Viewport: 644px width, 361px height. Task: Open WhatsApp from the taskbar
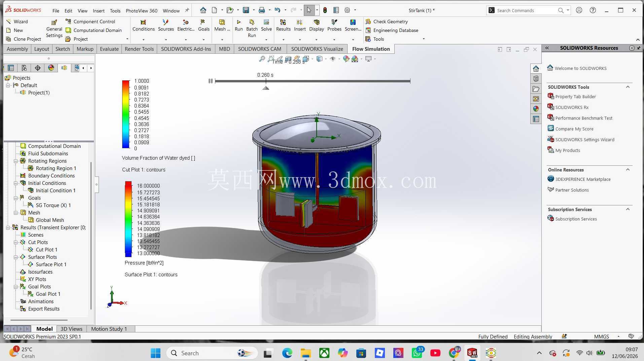pos(417,353)
